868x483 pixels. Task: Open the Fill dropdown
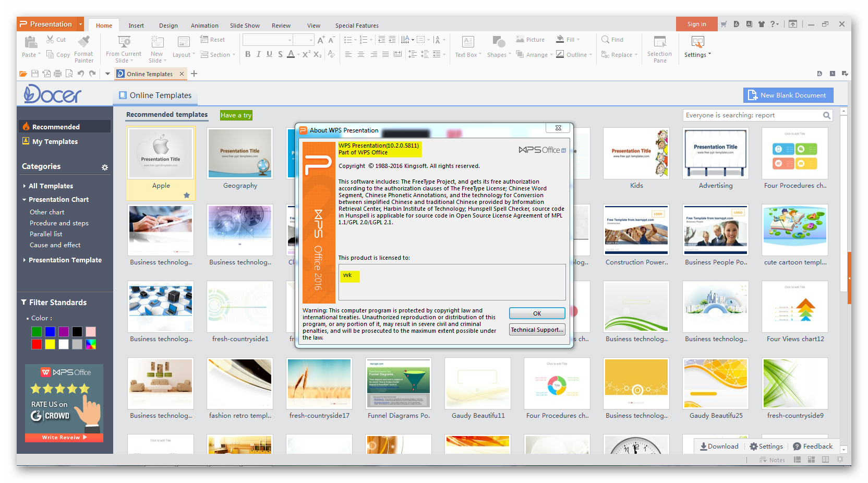pyautogui.click(x=568, y=39)
